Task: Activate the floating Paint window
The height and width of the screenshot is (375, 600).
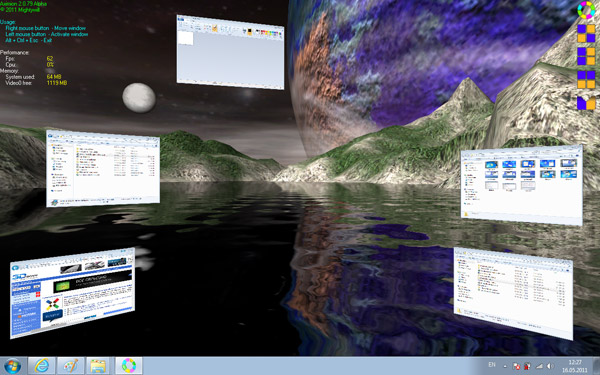Action: click(x=230, y=52)
